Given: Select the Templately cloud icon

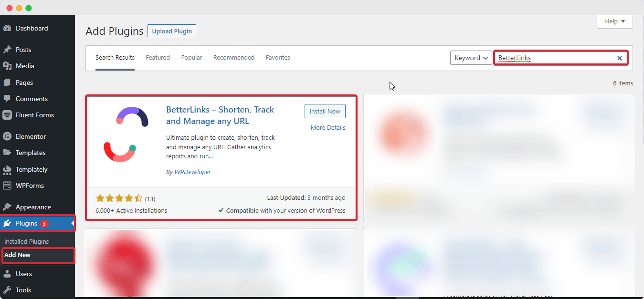Looking at the screenshot, I should 7,169.
